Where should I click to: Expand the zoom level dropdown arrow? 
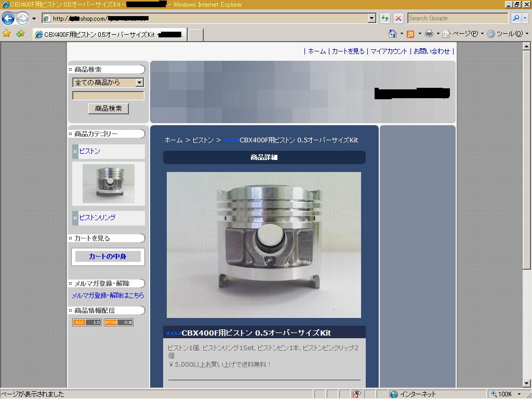pos(519,394)
